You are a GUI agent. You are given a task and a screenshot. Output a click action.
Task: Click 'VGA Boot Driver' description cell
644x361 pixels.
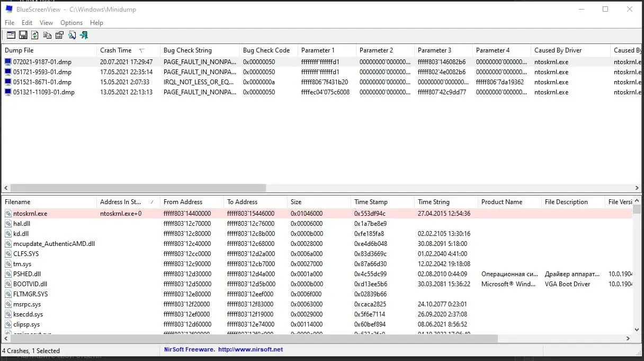pos(567,284)
